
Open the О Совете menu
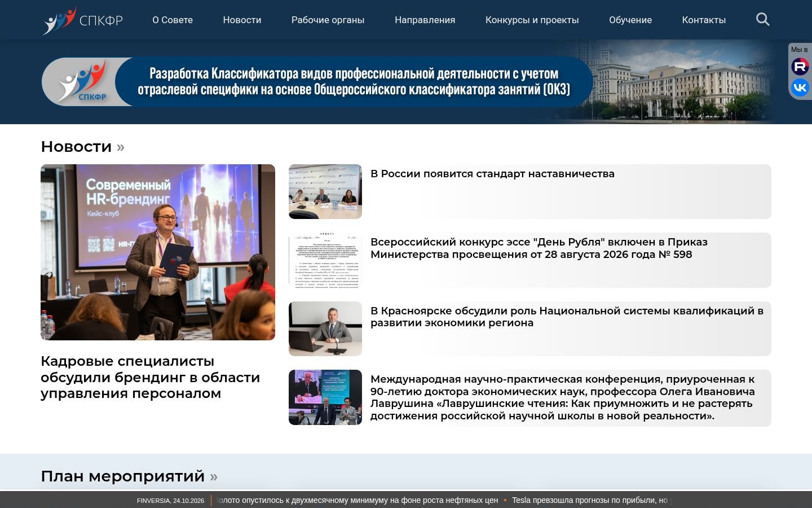click(x=173, y=20)
